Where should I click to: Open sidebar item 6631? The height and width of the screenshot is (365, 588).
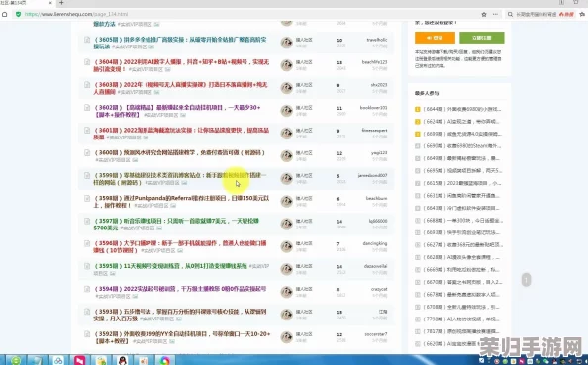[x=461, y=196]
